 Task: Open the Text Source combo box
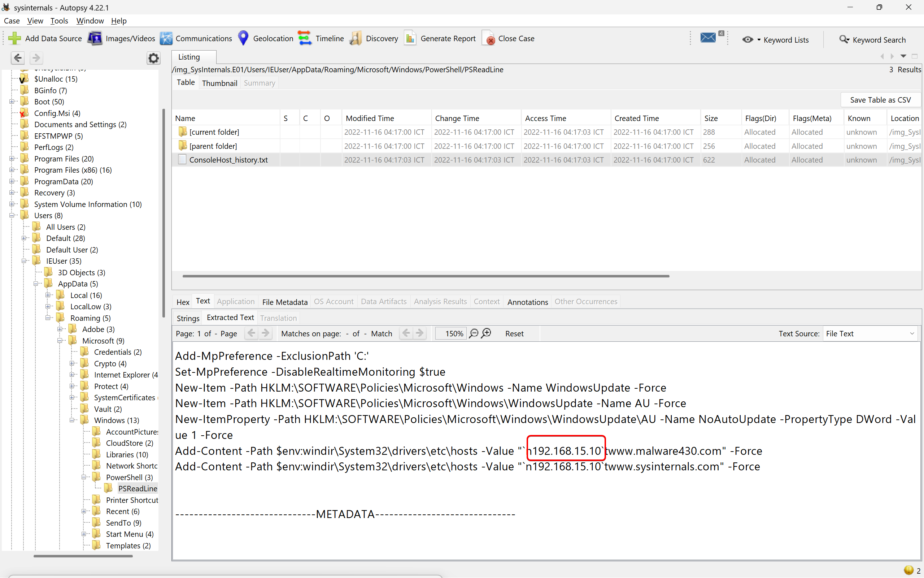point(870,333)
